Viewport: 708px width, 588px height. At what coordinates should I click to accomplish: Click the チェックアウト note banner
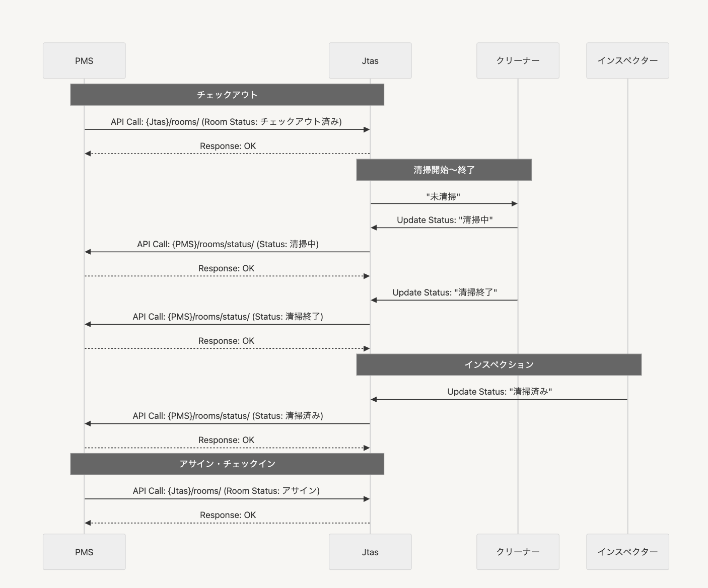coord(227,95)
